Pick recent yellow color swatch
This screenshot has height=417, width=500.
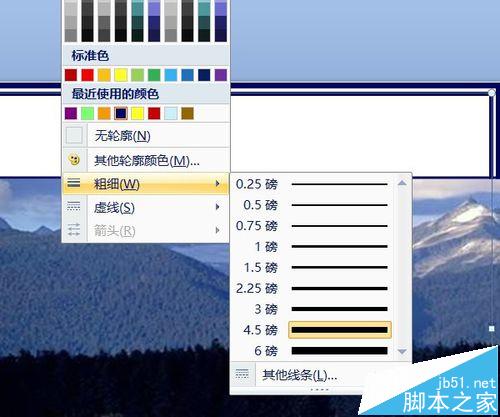[137, 113]
